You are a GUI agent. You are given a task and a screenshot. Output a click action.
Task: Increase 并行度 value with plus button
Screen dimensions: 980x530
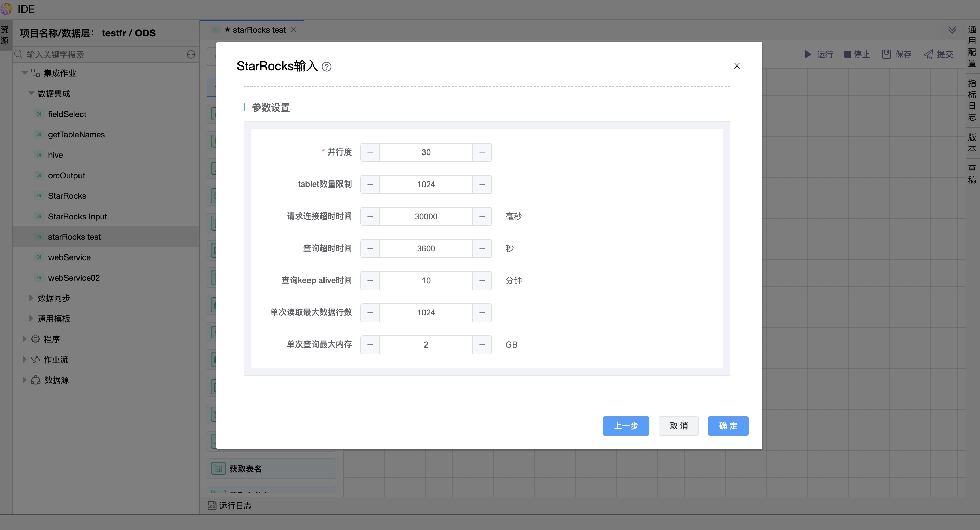(x=481, y=152)
